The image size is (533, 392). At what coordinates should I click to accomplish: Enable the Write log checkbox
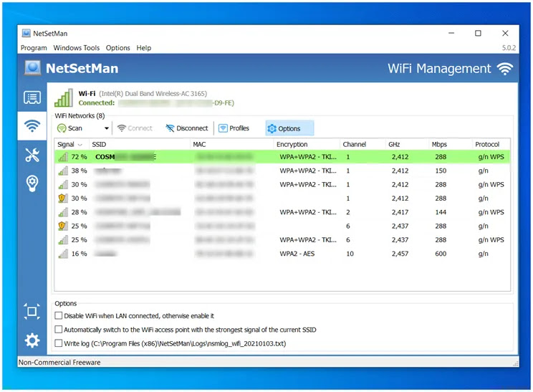point(59,343)
